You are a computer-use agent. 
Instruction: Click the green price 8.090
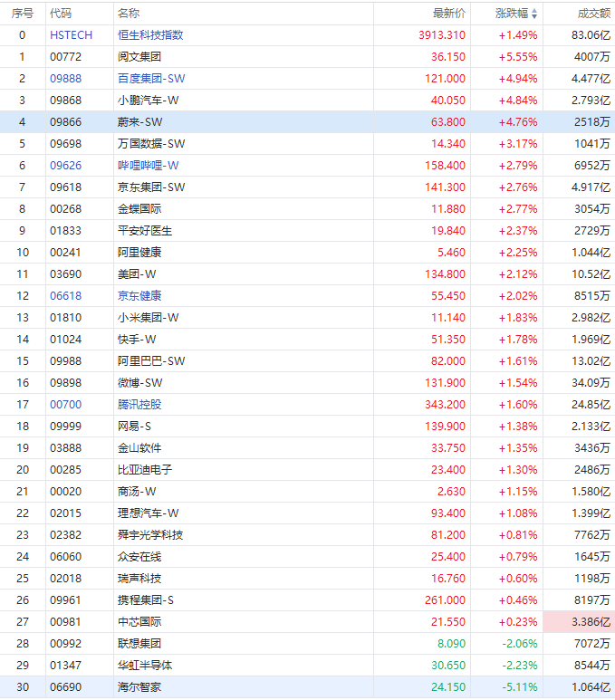tap(451, 643)
